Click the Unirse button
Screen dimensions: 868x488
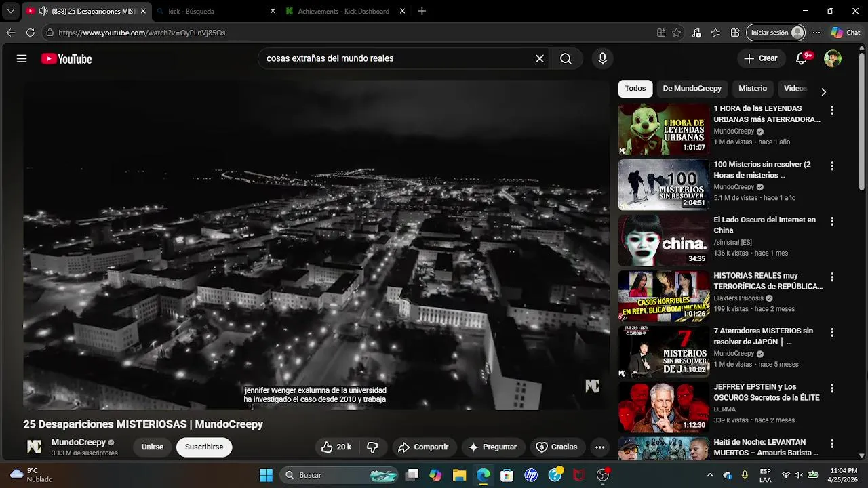tap(153, 447)
